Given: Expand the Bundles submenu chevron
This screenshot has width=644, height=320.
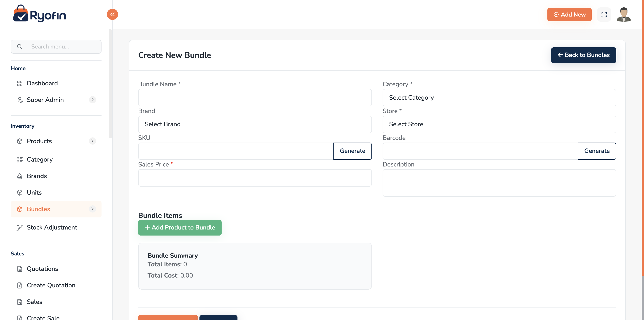Looking at the screenshot, I should click(x=93, y=209).
